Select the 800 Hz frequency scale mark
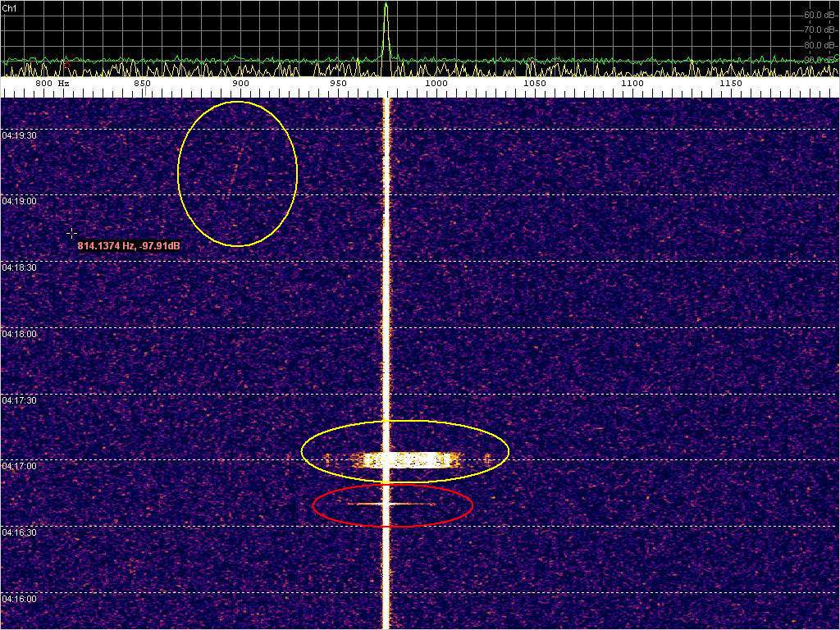The height and width of the screenshot is (630, 840). 49,84
